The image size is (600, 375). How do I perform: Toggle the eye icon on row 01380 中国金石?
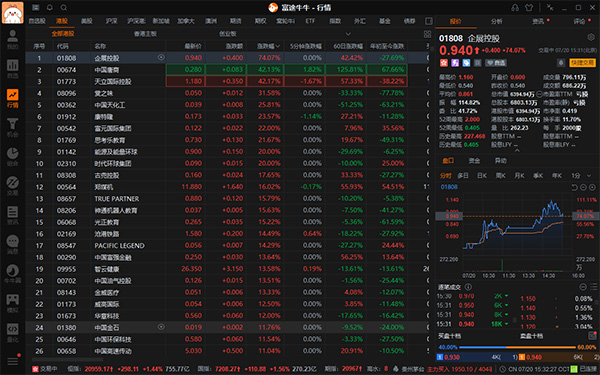point(161,327)
